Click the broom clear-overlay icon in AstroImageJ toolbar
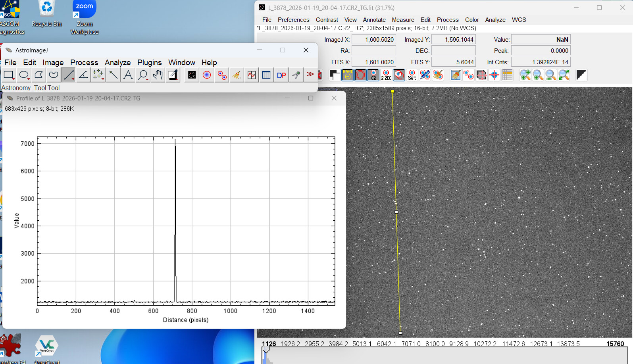 237,75
